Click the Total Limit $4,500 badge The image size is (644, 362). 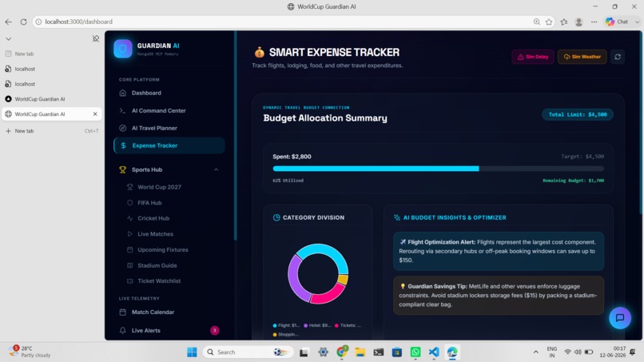point(578,114)
